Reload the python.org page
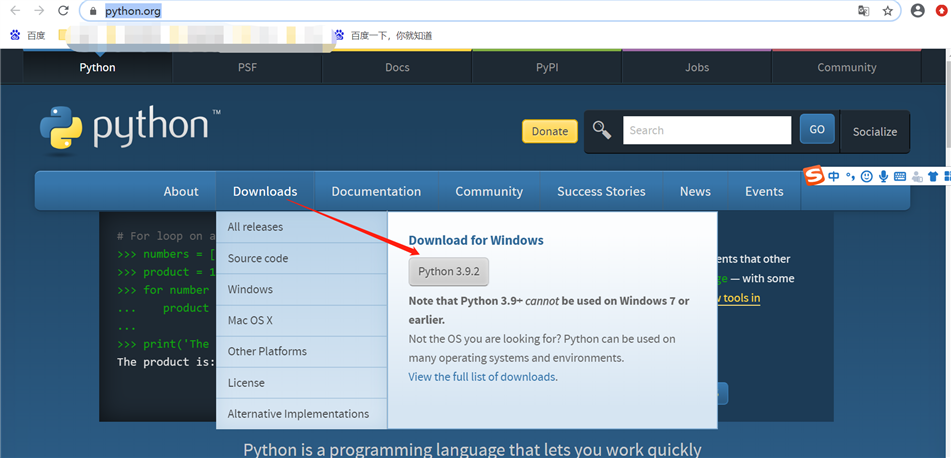The height and width of the screenshot is (458, 951). (x=63, y=10)
